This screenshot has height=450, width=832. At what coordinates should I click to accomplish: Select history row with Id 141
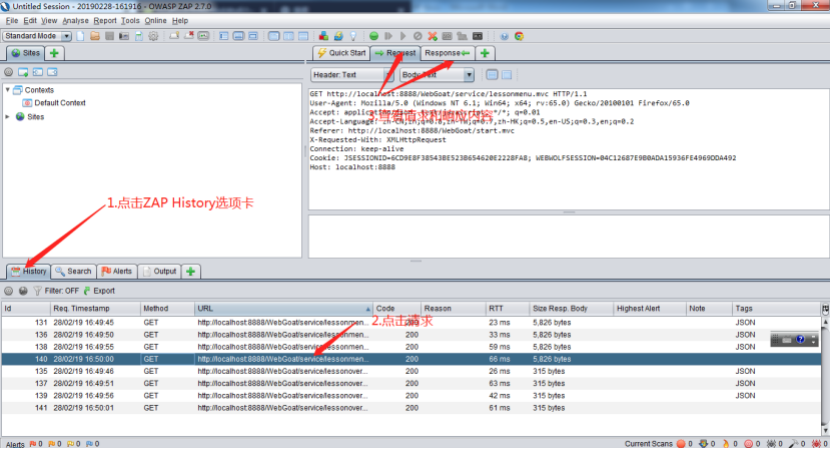click(x=411, y=408)
